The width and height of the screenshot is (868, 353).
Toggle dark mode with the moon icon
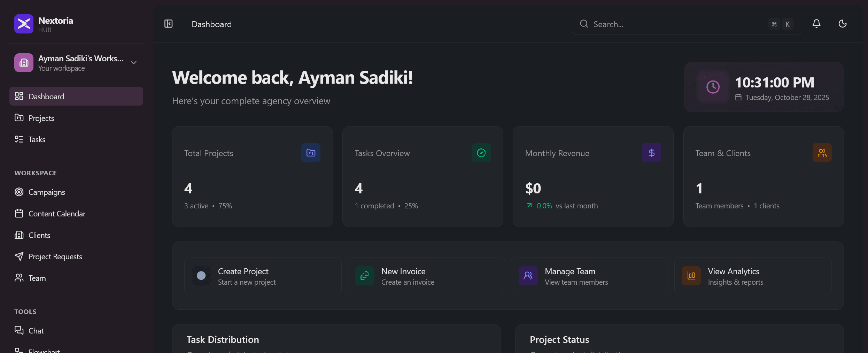click(x=843, y=24)
